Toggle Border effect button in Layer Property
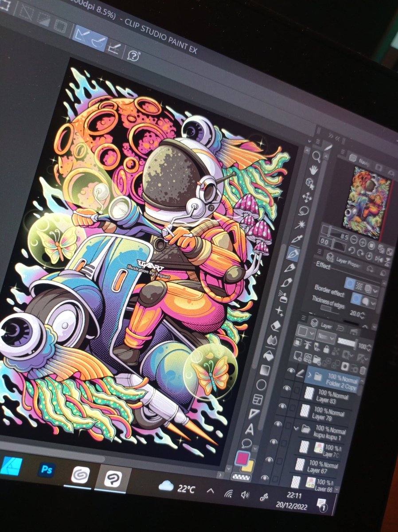This screenshot has height=532, width=398. [x=349, y=284]
